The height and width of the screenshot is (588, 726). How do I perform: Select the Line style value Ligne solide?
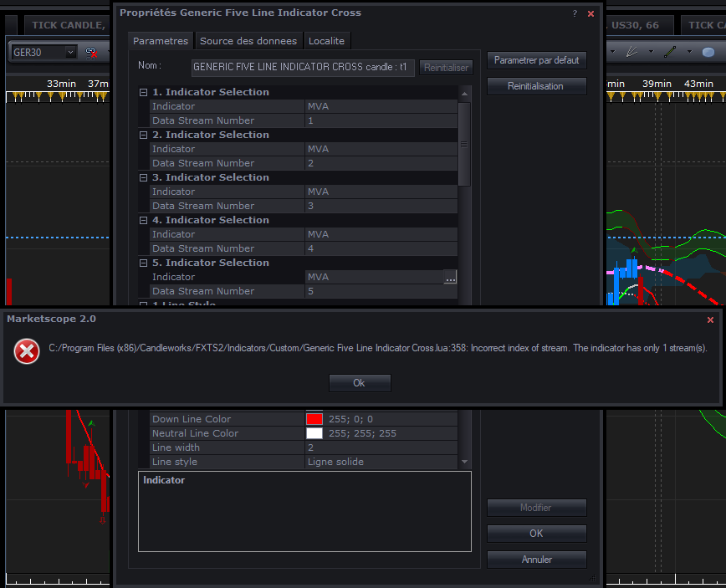pos(381,462)
